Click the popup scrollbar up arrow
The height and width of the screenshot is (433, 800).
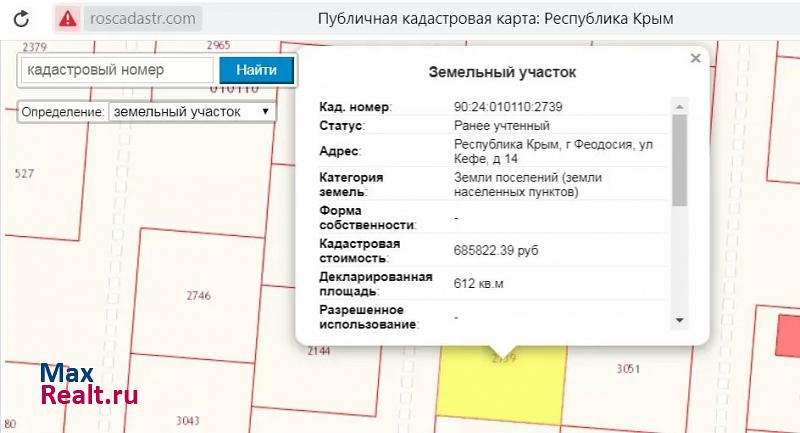680,106
